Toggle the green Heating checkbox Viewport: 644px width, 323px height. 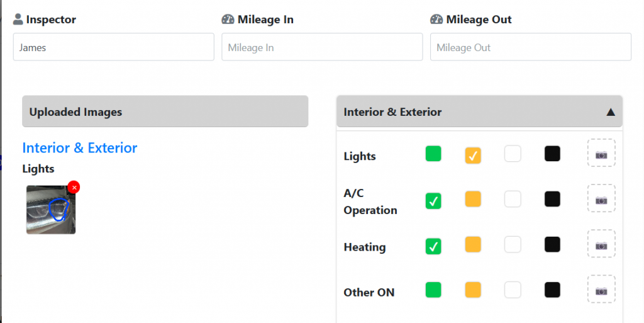coord(433,246)
